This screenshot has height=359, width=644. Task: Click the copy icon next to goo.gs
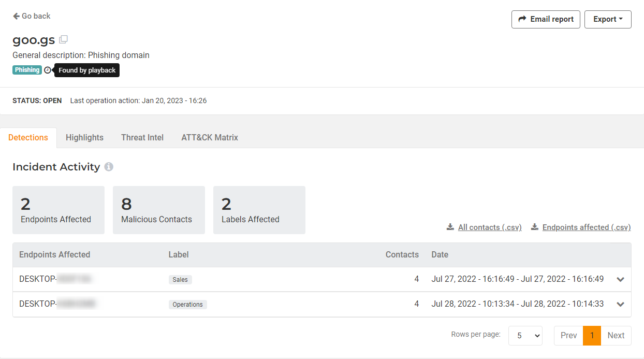(x=63, y=39)
